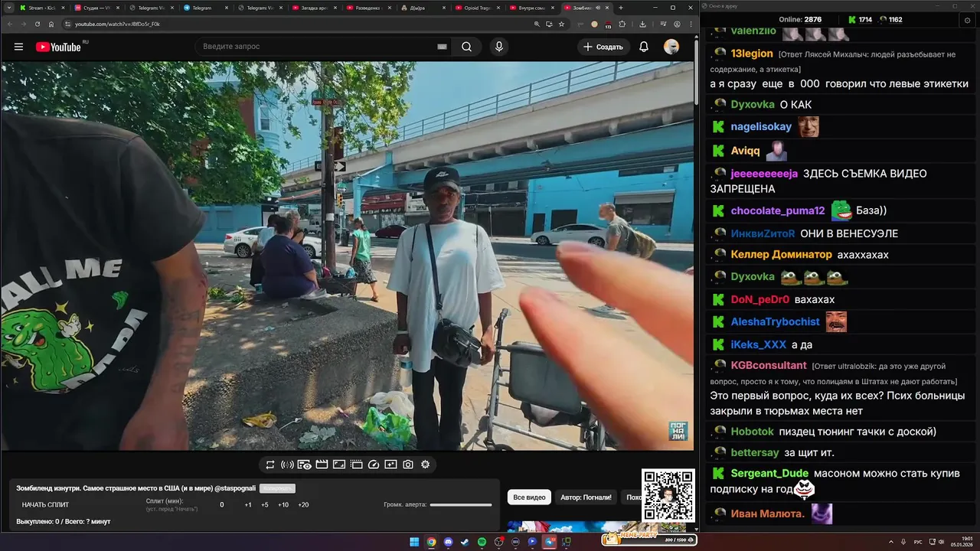Screen dimensions: 980x551
Task: Open a new browser tab with plus
Action: click(621, 8)
